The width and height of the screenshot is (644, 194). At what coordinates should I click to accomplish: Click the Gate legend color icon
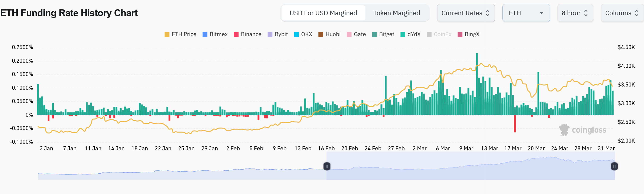point(349,35)
